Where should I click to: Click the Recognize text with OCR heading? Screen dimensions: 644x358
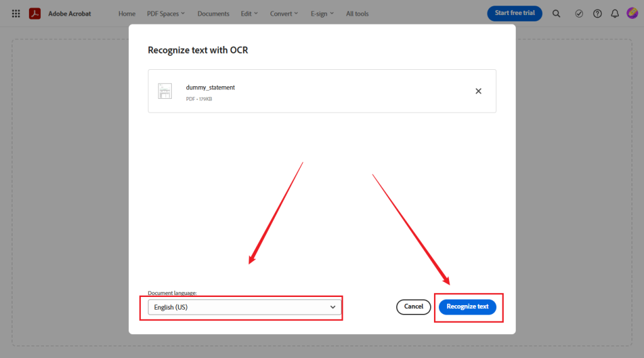[198, 50]
